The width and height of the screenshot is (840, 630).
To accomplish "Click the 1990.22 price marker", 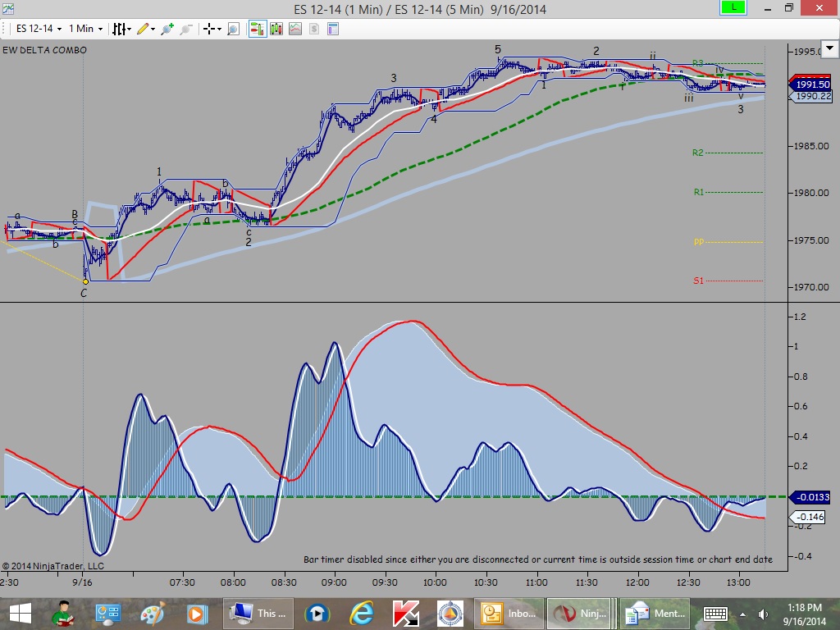I will click(x=811, y=96).
